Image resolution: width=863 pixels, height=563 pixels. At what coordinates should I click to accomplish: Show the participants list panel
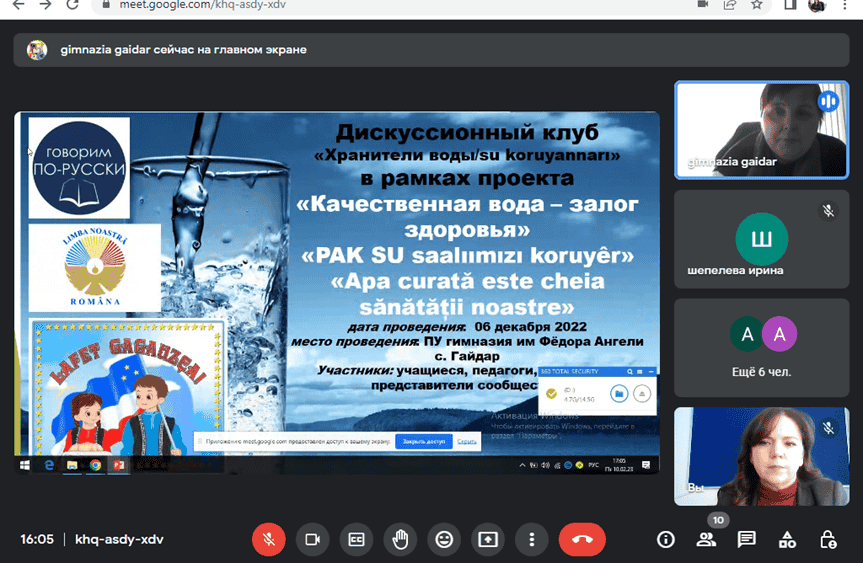point(706,539)
